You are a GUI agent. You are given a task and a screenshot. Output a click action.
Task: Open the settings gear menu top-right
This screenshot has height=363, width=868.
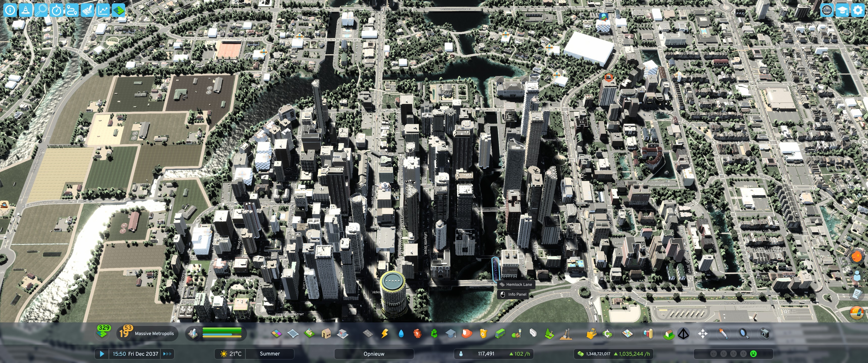(x=858, y=10)
